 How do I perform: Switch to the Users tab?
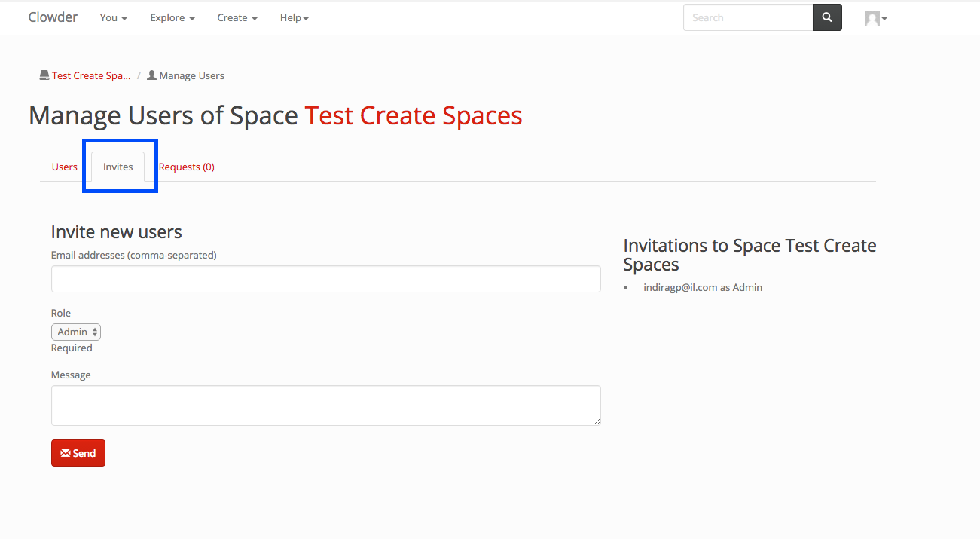65,167
